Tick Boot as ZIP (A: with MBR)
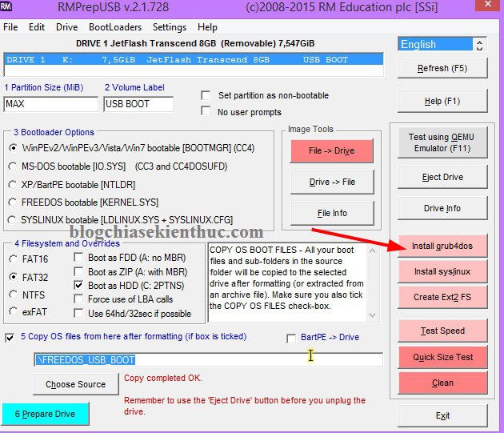504x433 pixels. tap(78, 271)
